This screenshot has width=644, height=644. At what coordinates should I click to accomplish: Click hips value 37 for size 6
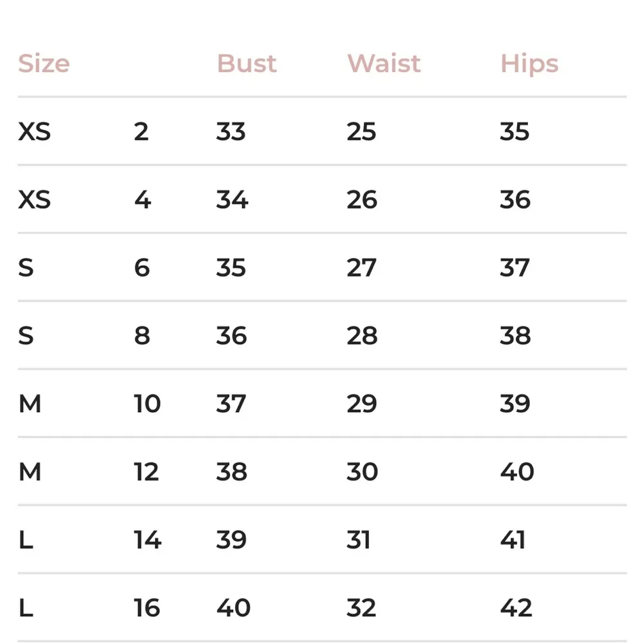[x=515, y=268]
